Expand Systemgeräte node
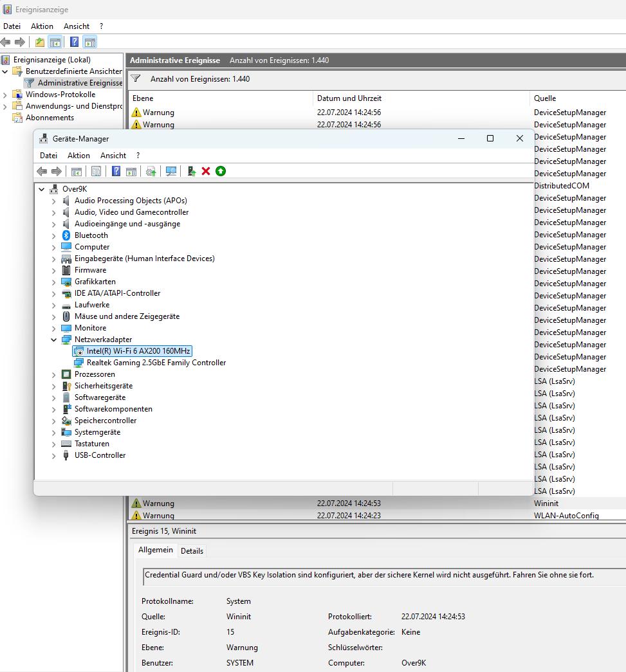This screenshot has height=672, width=626. point(53,432)
